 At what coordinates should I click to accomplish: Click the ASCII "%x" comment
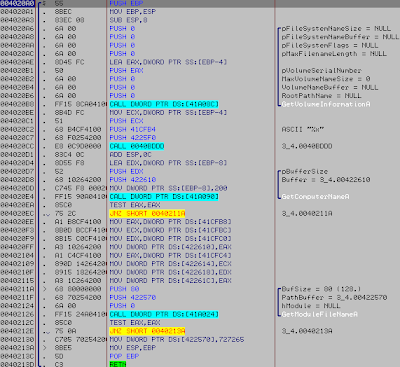303,129
